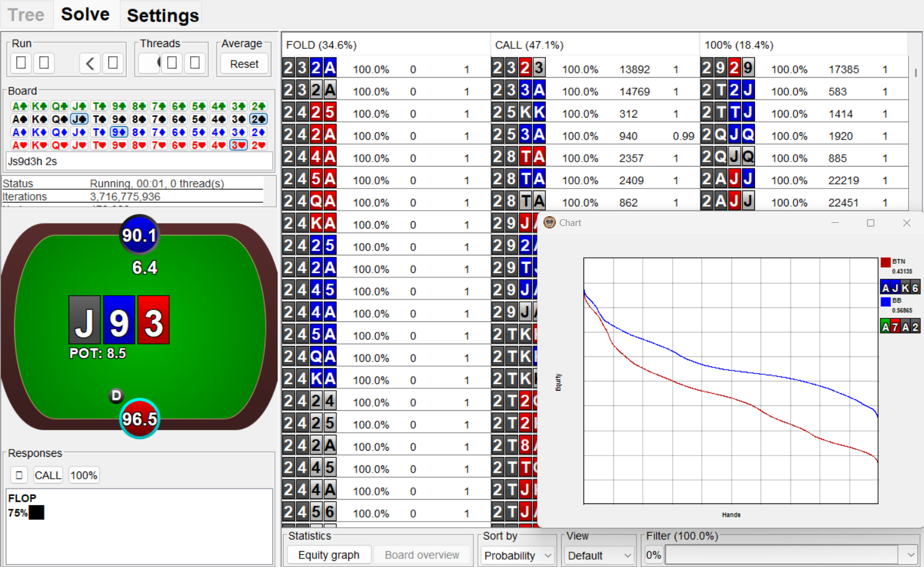Viewport: 924px width, 567px height.
Task: Click the stop icon in the Run panel
Action: pyautogui.click(x=44, y=63)
